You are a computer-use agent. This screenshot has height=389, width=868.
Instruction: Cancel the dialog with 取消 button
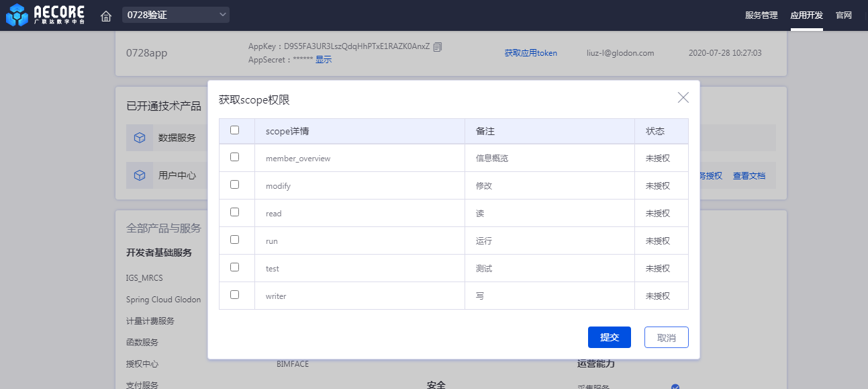[x=666, y=337]
